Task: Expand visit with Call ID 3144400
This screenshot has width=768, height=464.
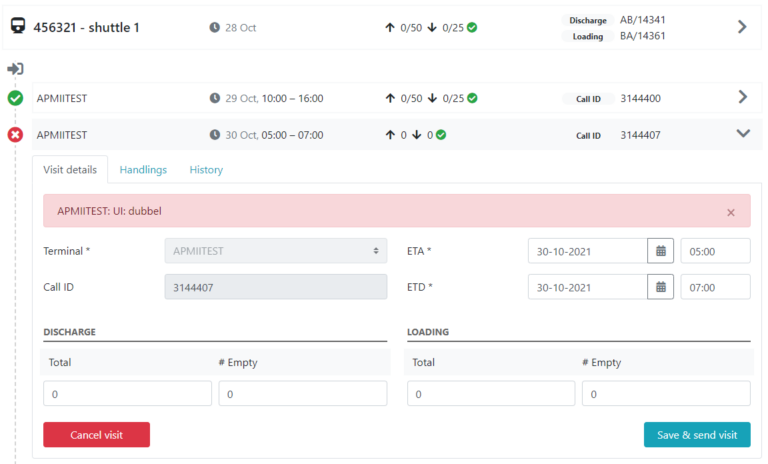Action: coord(741,97)
